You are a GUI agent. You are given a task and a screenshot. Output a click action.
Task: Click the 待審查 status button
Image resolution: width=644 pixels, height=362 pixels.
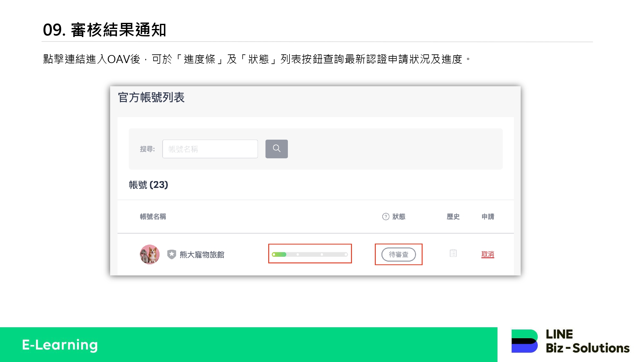[x=398, y=255]
